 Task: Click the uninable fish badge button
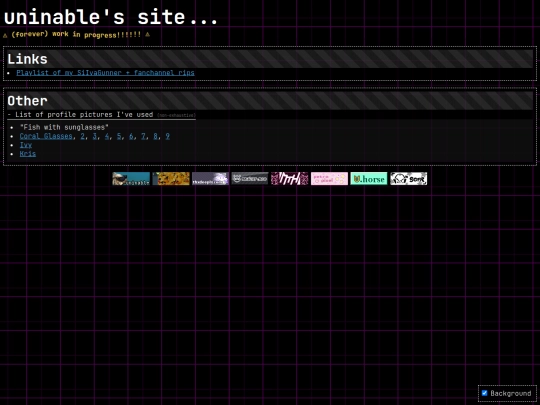(131, 179)
